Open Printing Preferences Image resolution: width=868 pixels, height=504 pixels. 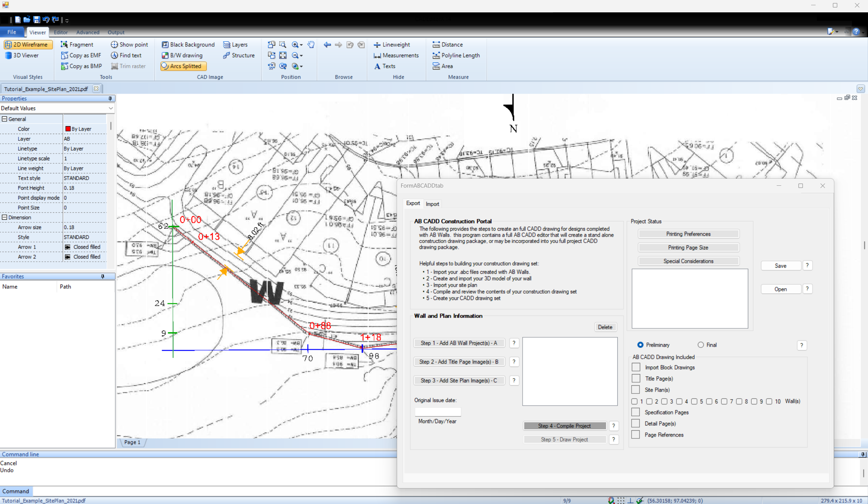688,234
